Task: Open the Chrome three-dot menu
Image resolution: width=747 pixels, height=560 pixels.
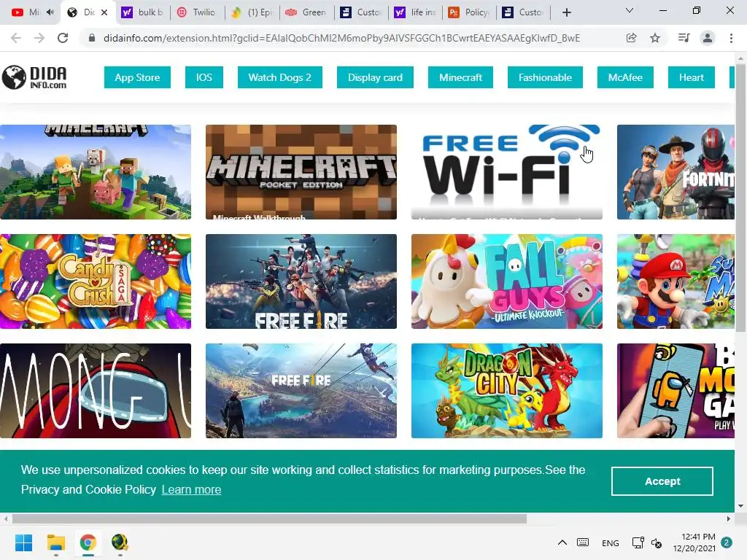Action: (x=731, y=38)
